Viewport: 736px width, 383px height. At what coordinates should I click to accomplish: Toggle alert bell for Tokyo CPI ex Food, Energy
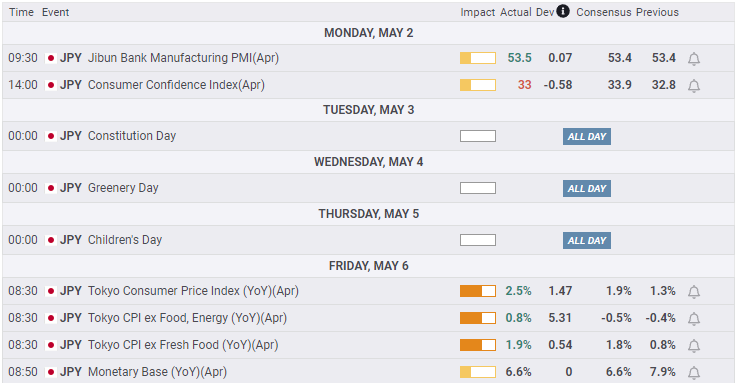point(694,319)
